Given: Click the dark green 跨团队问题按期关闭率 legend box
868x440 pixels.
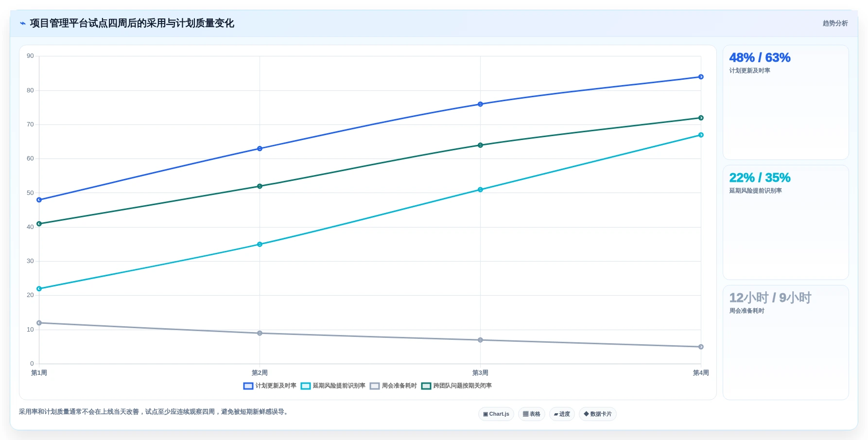Looking at the screenshot, I should pos(426,386).
